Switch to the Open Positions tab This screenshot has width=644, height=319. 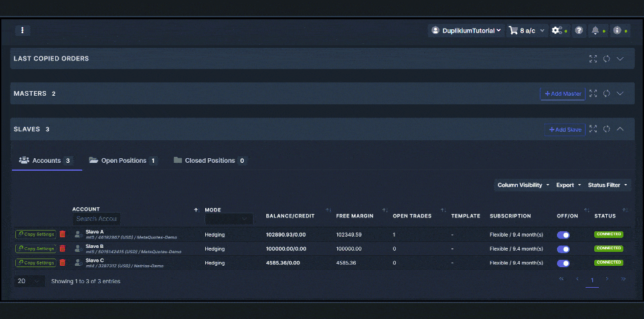[123, 160]
